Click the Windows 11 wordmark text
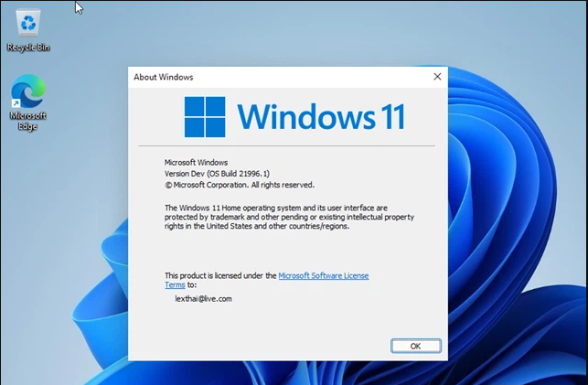588x385 pixels. point(320,117)
